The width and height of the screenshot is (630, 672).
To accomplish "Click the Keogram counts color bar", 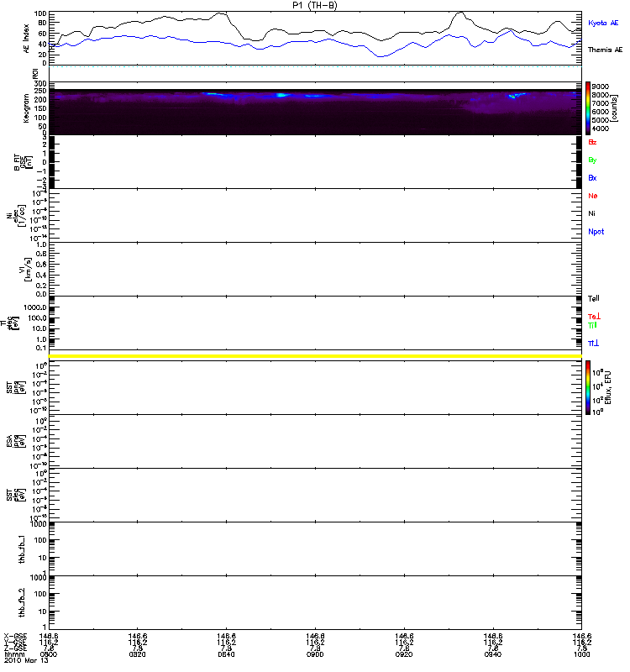I will coord(588,108).
